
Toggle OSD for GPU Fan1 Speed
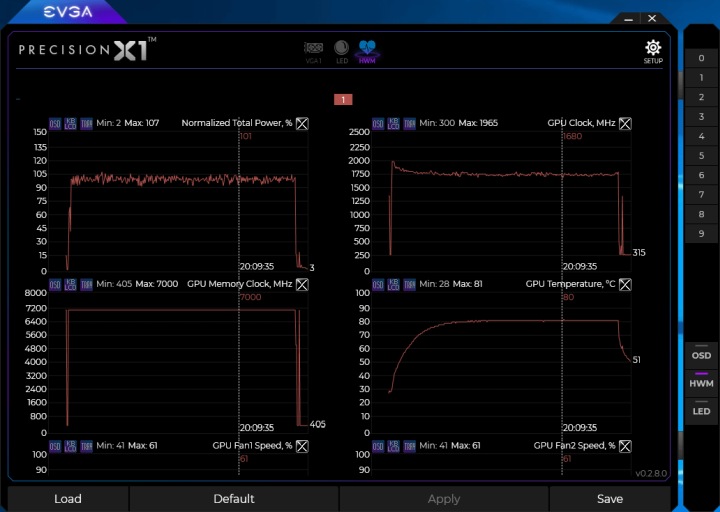[x=55, y=446]
